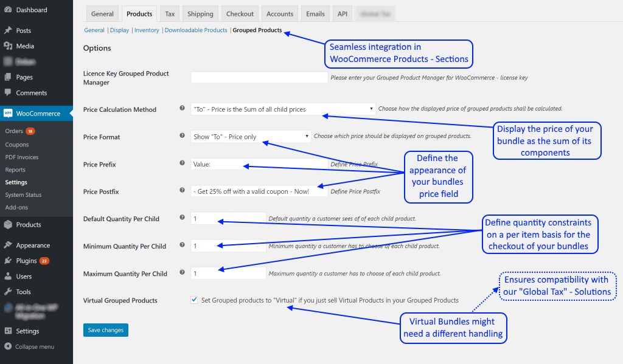Click the Plugins update count badge
Viewport: 623px width, 364px height.
pos(44,261)
